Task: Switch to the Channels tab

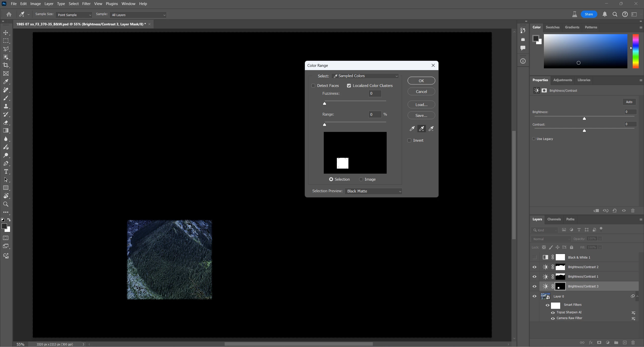Action: [x=554, y=219]
